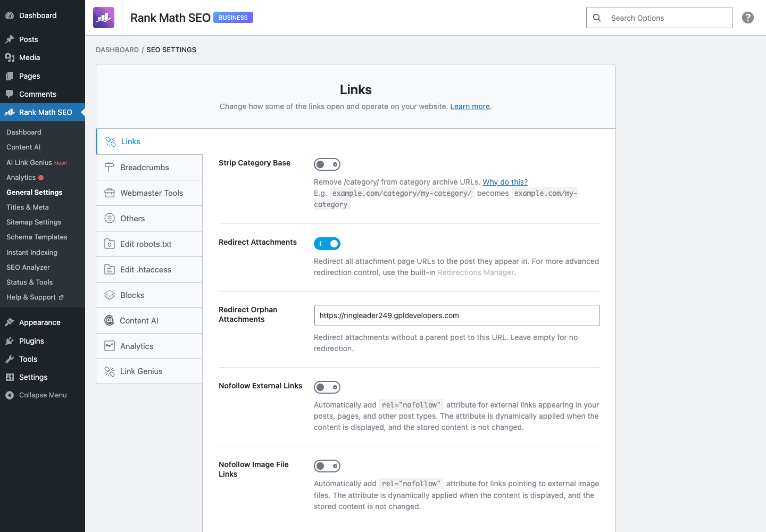Image resolution: width=766 pixels, height=532 pixels.
Task: Open the Learn more link
Action: (470, 106)
